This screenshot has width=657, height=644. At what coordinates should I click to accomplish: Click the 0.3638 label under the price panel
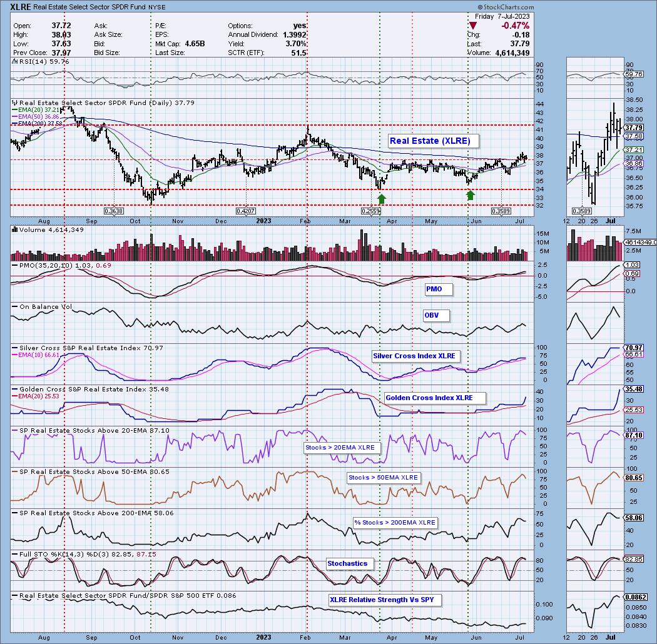(x=113, y=211)
